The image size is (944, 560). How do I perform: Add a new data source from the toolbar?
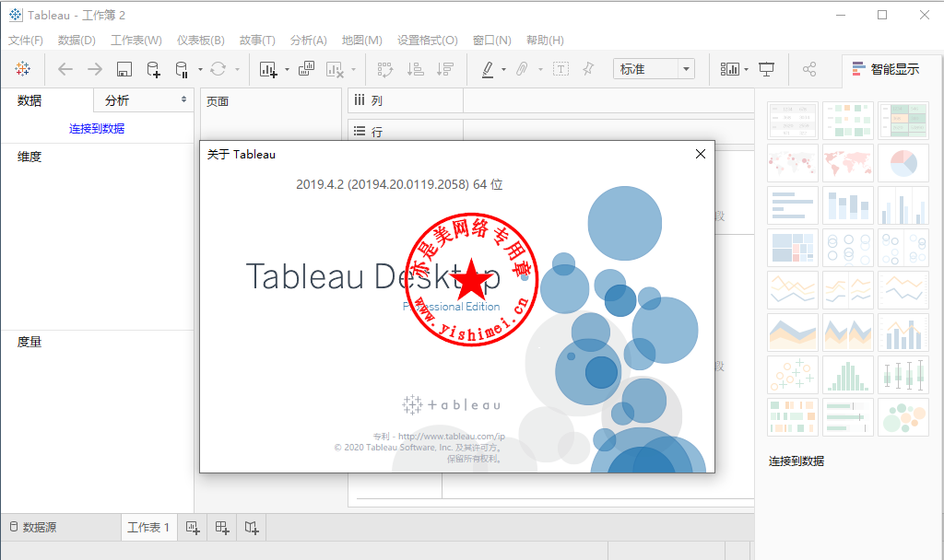click(x=154, y=69)
